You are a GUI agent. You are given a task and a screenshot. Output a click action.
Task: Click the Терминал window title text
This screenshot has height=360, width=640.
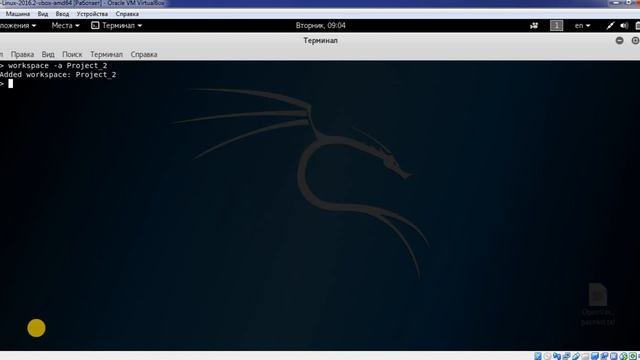click(x=320, y=40)
